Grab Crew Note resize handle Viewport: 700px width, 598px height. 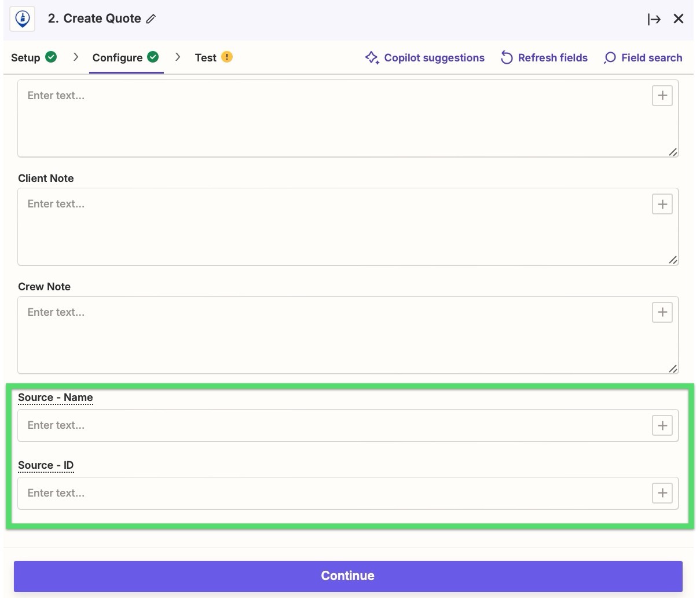(x=673, y=369)
